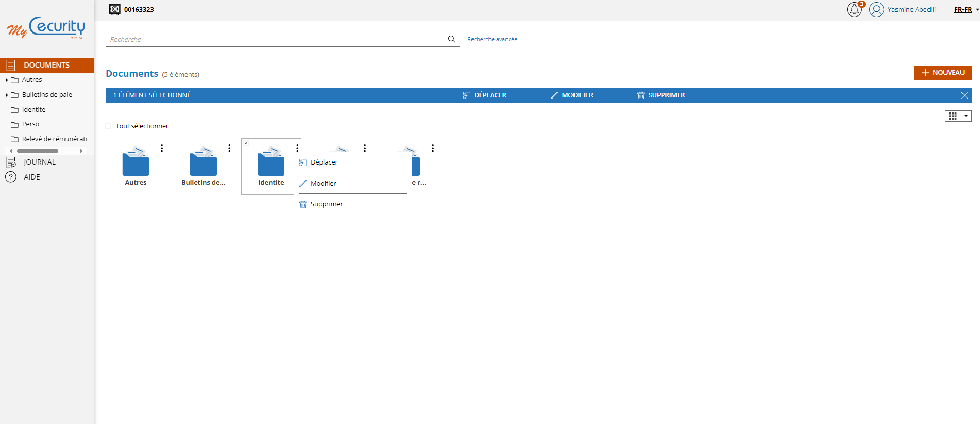Choose Supprimer in the context menu

(326, 204)
